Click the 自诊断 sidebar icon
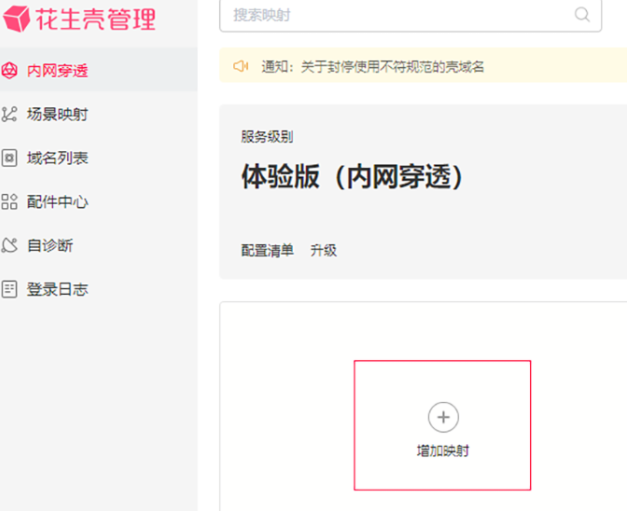627x511 pixels. pyautogui.click(x=9, y=245)
